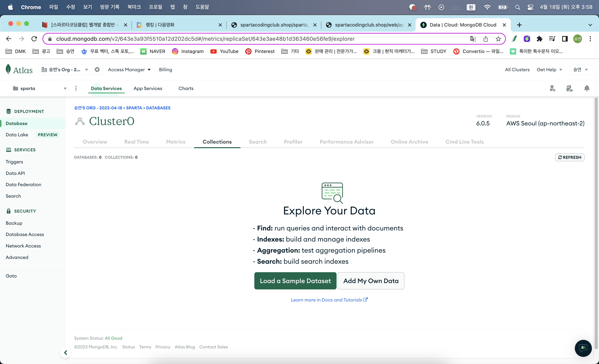Open the alerts bell icon
The height and width of the screenshot is (364, 599).
(x=587, y=88)
